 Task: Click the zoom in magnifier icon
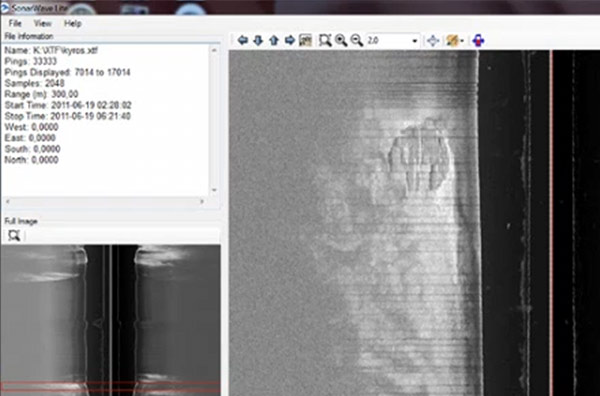(x=341, y=40)
